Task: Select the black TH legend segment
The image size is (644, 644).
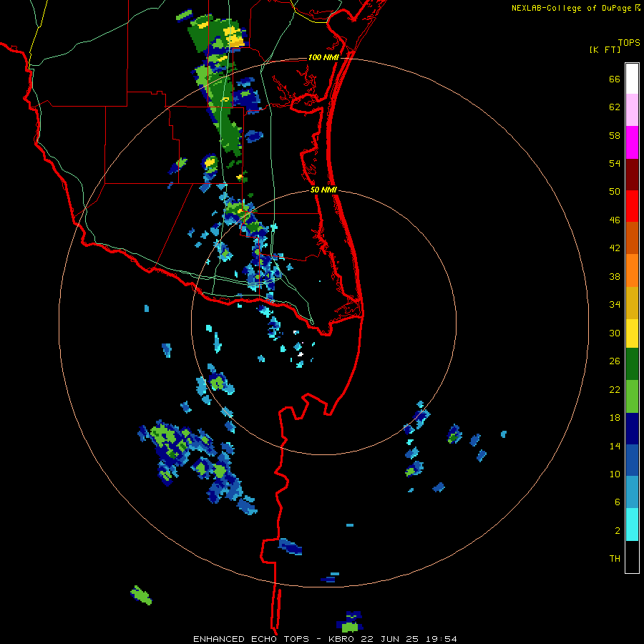Action: 632,557
